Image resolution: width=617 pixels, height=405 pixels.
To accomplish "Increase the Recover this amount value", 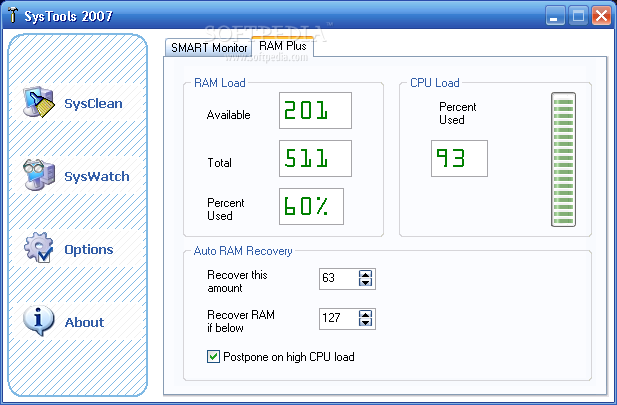I will click(365, 274).
